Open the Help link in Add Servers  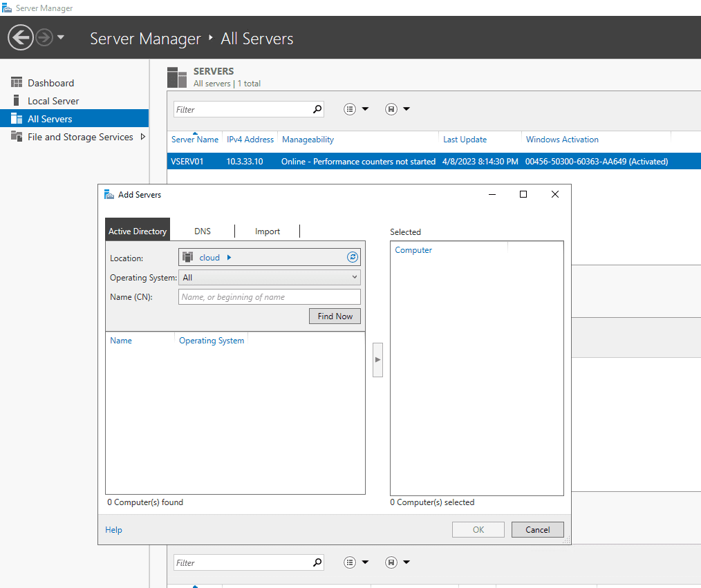tap(113, 529)
